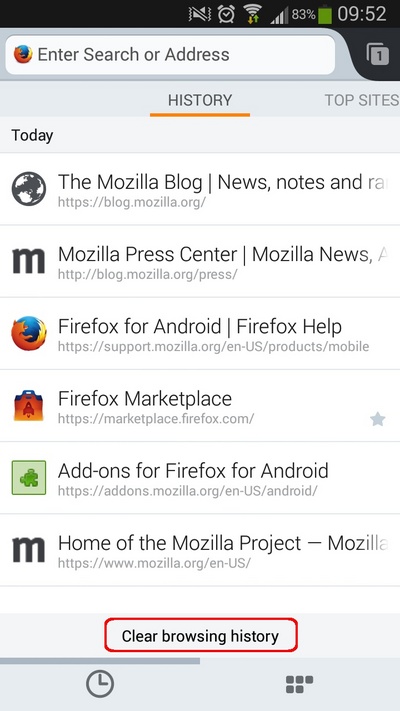Image resolution: width=400 pixels, height=711 pixels.
Task: Clear browsing history
Action: click(x=201, y=635)
